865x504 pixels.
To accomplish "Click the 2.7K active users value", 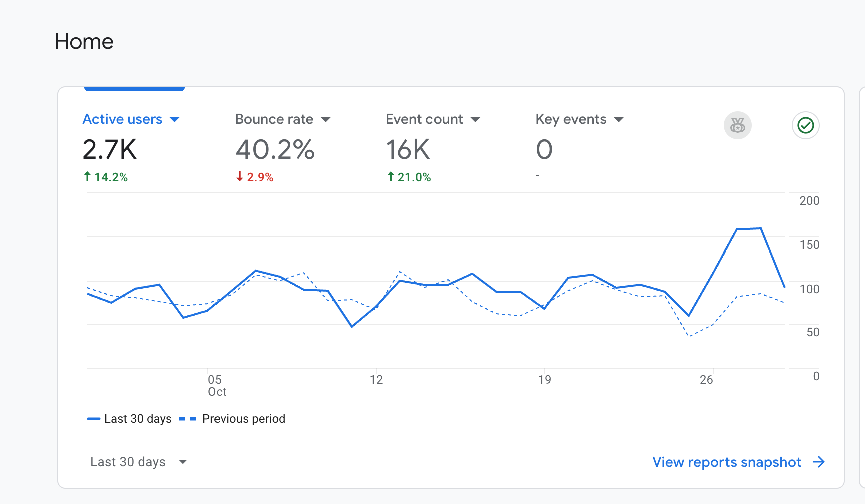I will pos(110,149).
